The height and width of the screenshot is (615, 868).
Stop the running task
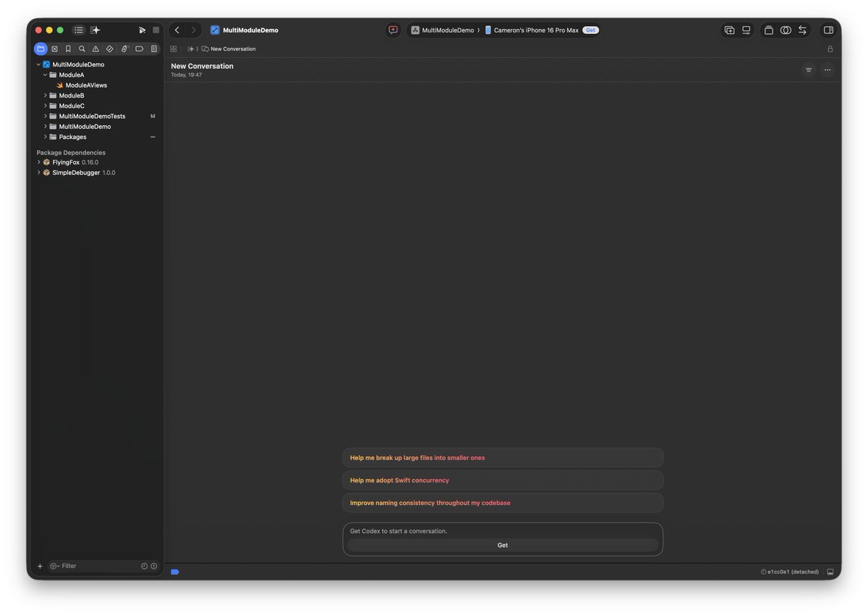click(x=156, y=30)
